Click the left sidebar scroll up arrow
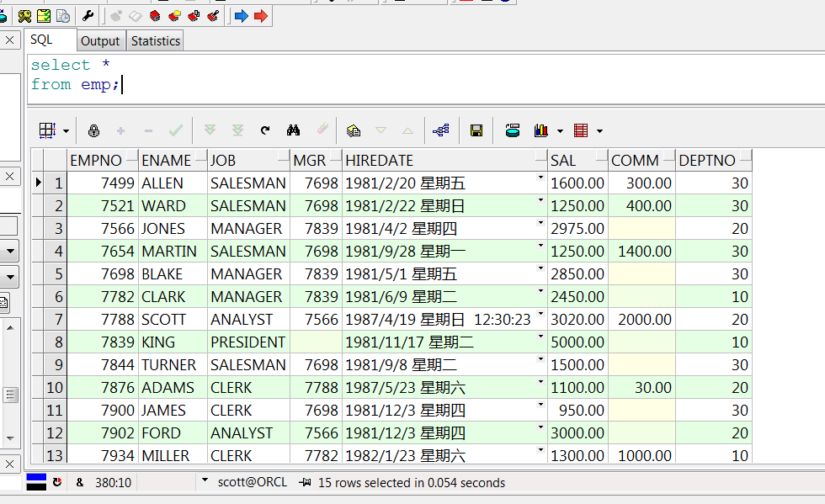825x504 pixels. tap(10, 328)
